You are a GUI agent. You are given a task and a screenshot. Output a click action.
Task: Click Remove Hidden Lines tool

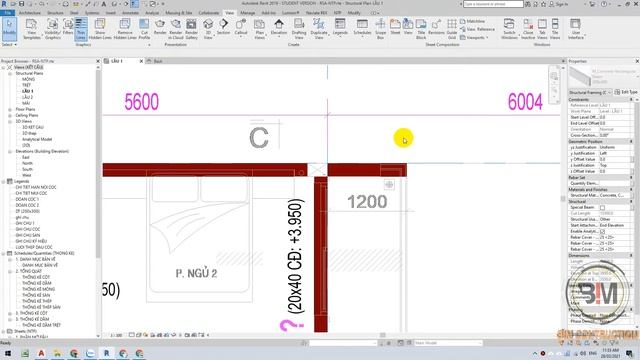(x=125, y=29)
